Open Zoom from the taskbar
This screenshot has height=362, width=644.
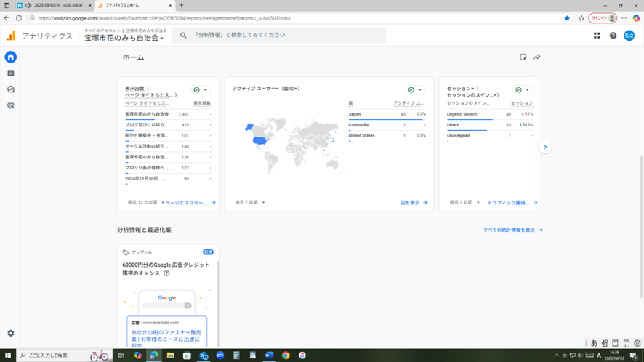click(220, 355)
